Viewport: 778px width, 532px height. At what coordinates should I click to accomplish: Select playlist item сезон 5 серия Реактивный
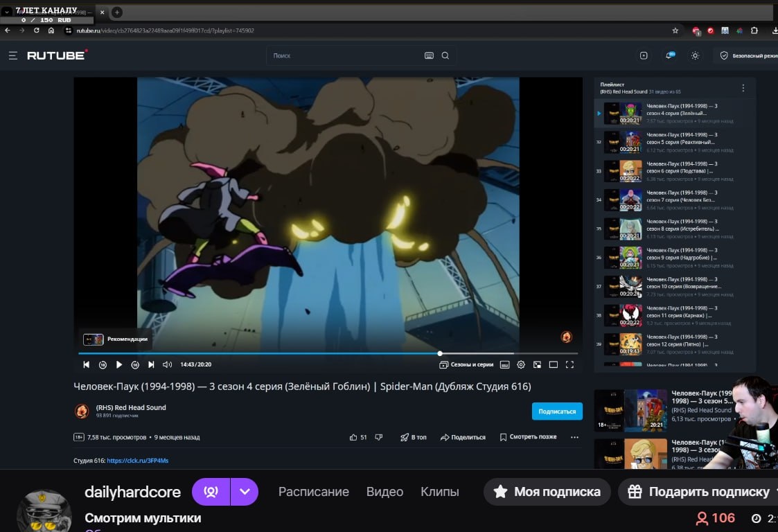(675, 142)
